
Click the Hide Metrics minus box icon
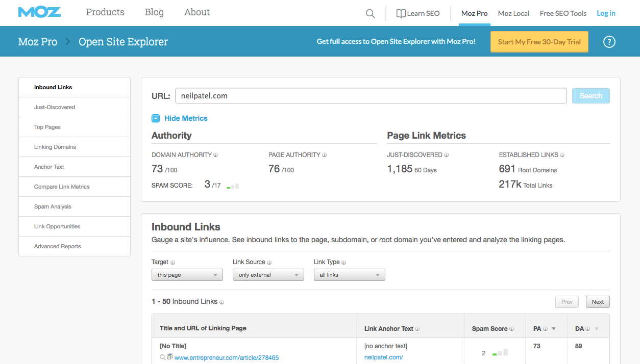click(156, 118)
